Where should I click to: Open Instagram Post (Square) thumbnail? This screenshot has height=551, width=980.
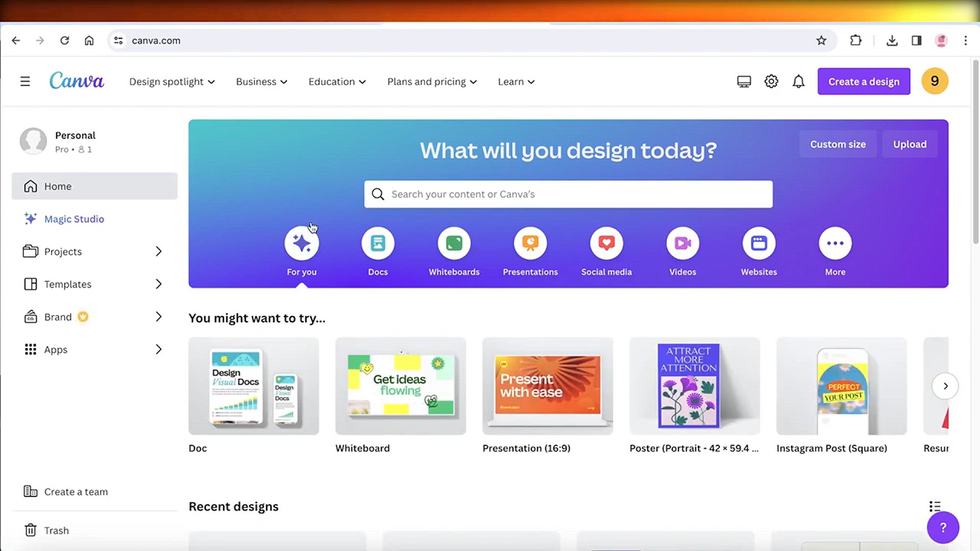pyautogui.click(x=842, y=386)
